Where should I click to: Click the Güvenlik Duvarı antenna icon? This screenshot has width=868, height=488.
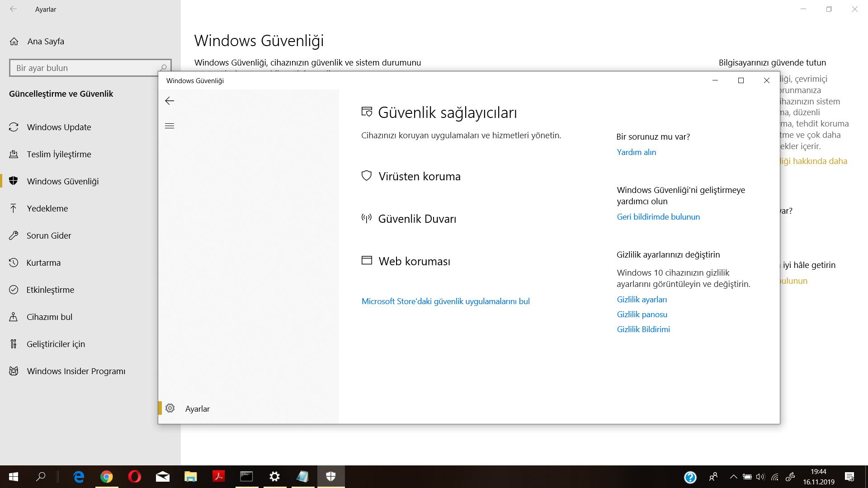367,219
